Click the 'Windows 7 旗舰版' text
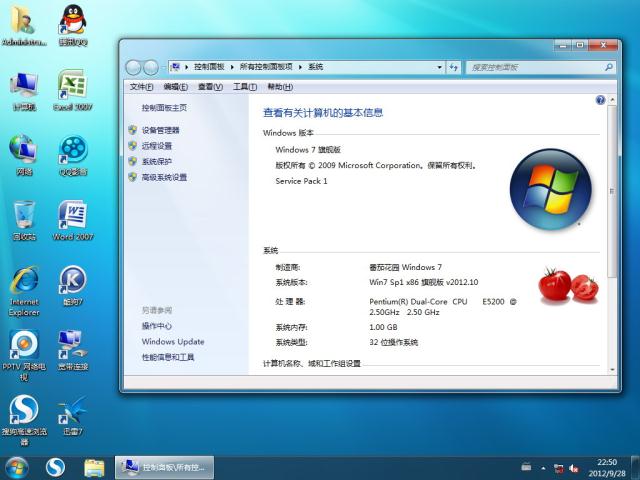This screenshot has width=640, height=480. [x=308, y=150]
